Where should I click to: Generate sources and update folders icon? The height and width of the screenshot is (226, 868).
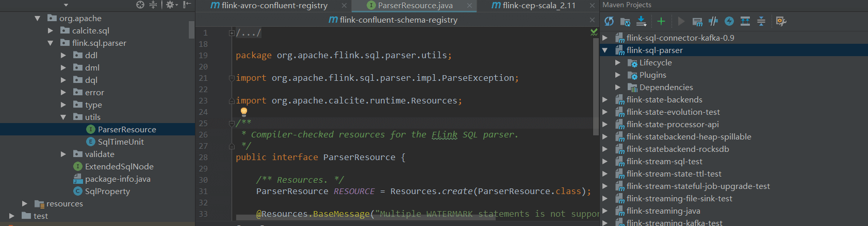click(625, 21)
